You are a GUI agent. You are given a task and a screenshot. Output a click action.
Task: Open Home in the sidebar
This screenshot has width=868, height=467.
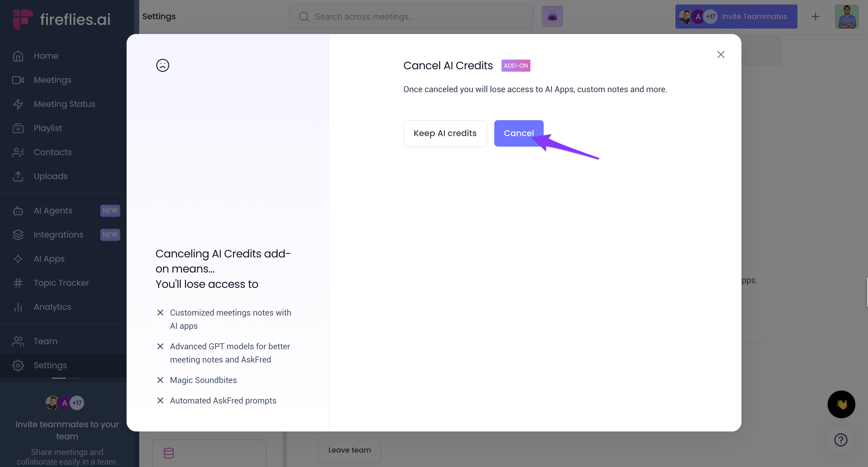click(x=46, y=56)
